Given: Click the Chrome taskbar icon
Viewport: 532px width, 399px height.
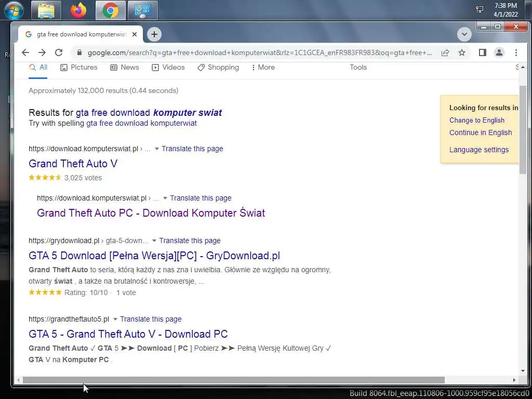Looking at the screenshot, I should coord(111,10).
